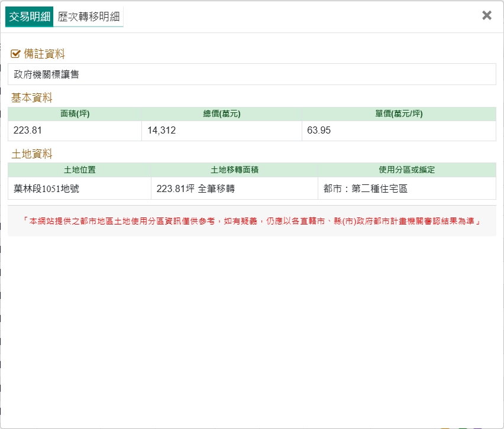Select the 63.95 unit price cell
The image size is (504, 429).
pos(399,131)
